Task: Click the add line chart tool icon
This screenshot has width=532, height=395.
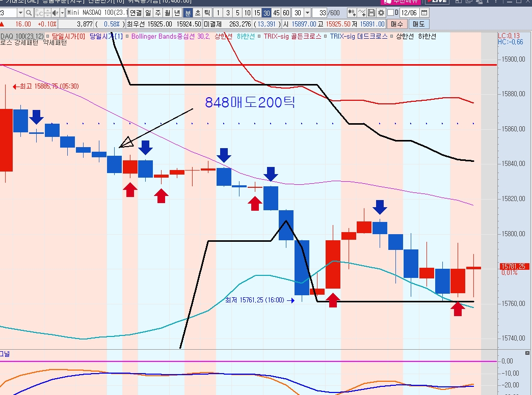Action: tap(361, 13)
